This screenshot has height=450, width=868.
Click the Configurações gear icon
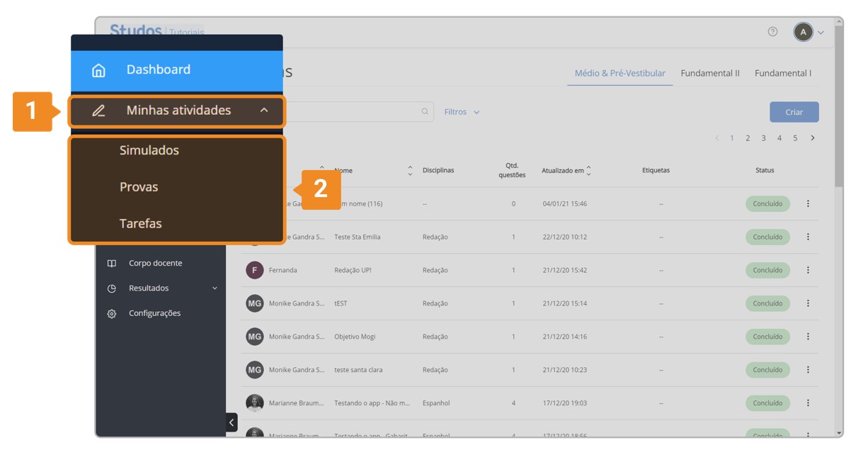pos(112,313)
